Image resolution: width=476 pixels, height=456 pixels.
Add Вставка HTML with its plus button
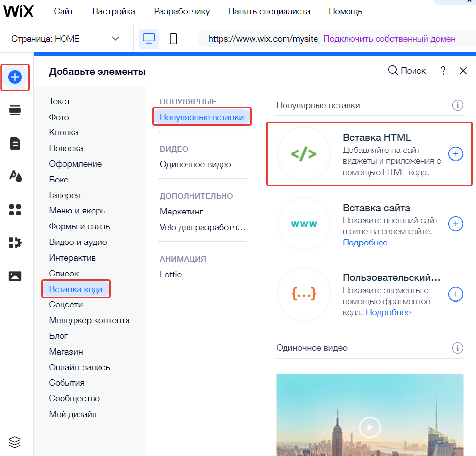[456, 154]
